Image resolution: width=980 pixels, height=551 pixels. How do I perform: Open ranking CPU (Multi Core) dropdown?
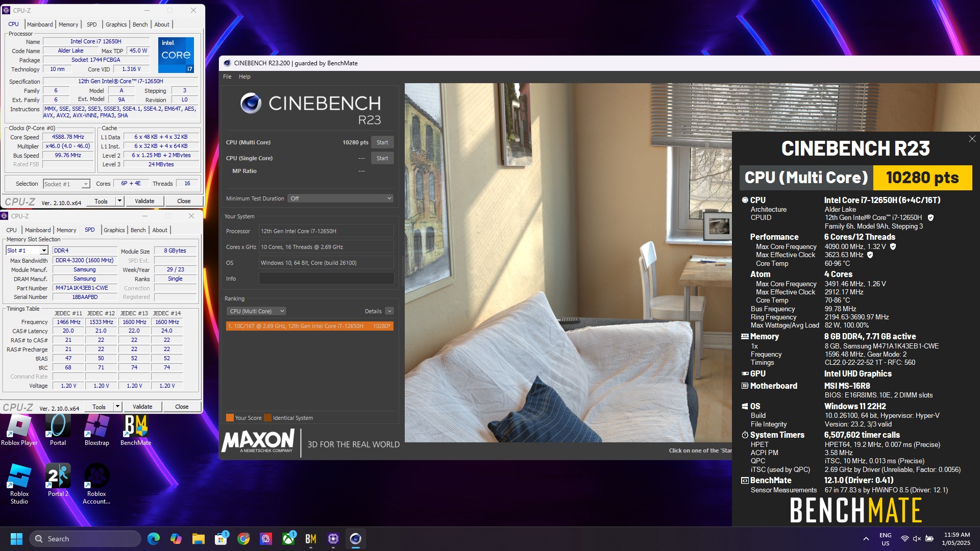click(x=256, y=311)
